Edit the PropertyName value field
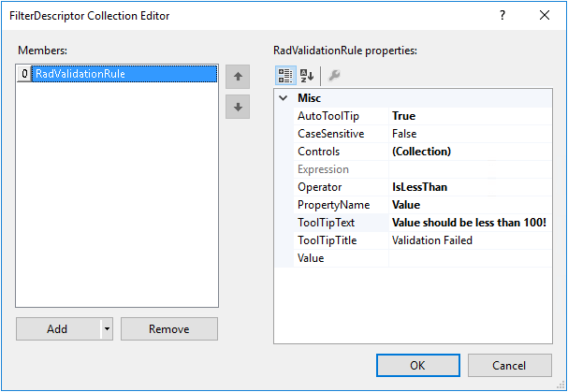The width and height of the screenshot is (568, 392). [x=470, y=205]
